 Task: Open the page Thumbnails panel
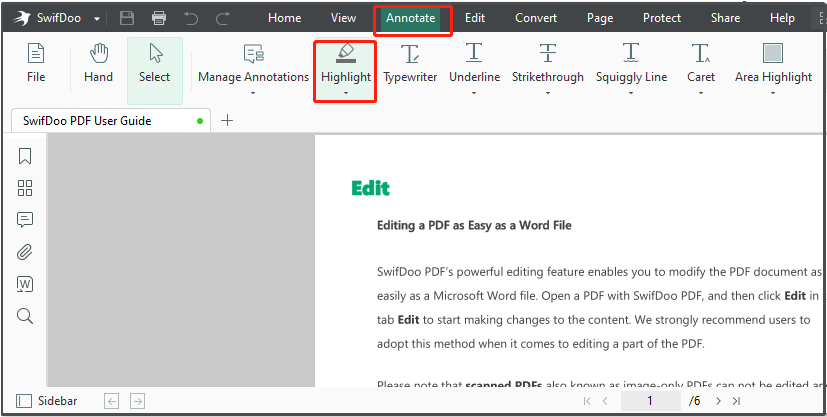point(25,188)
